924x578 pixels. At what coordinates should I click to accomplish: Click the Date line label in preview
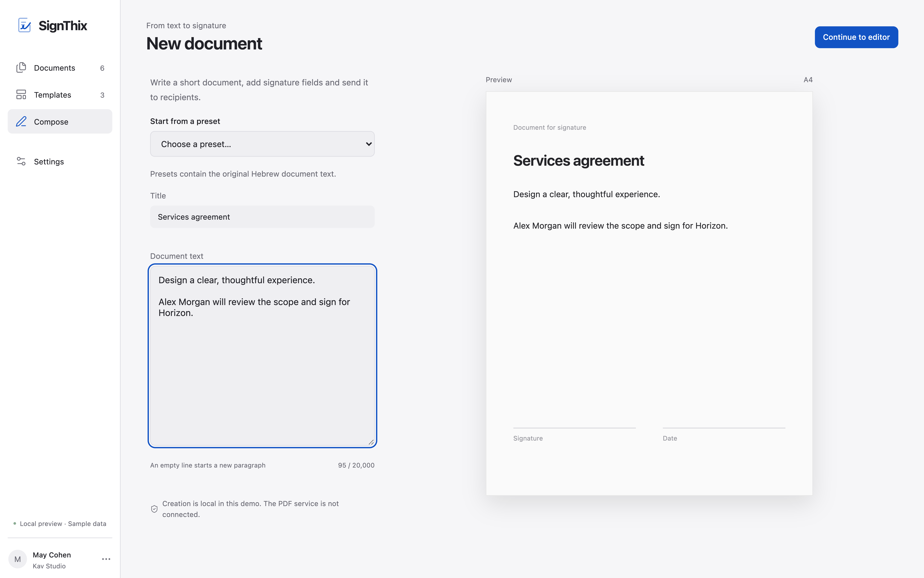pos(670,438)
